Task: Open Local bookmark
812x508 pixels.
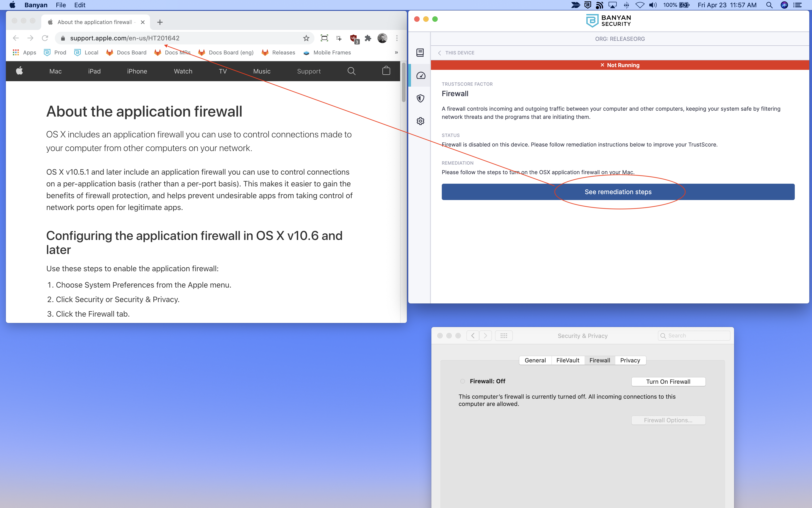Action: [86, 52]
